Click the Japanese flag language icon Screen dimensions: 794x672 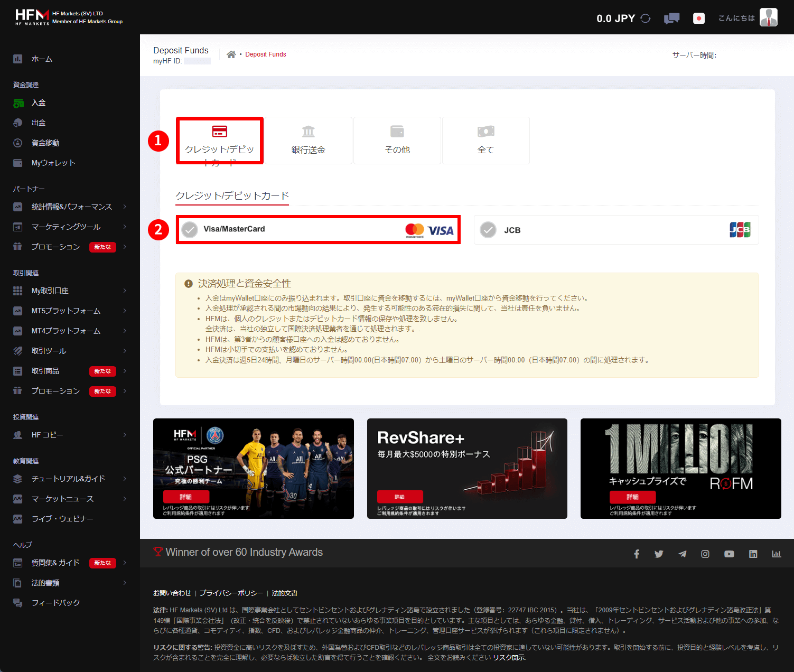coord(698,18)
